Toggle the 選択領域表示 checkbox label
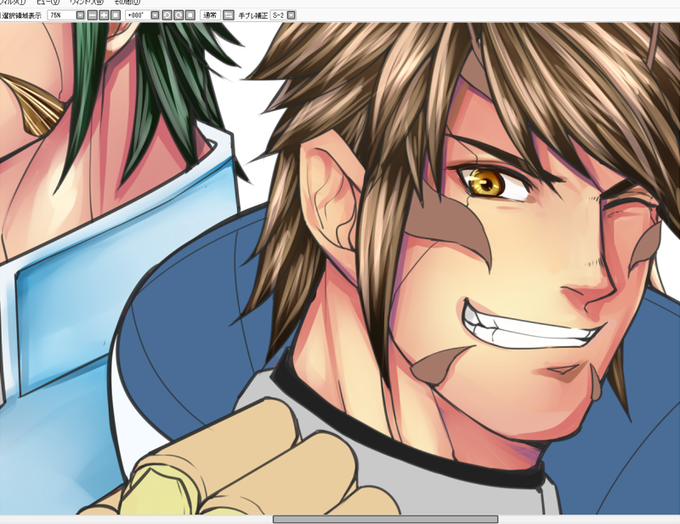The image size is (680, 524). tap(21, 16)
